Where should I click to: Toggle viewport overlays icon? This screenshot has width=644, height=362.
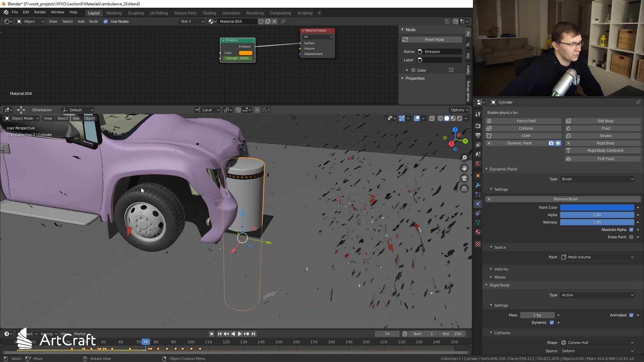pos(417,118)
